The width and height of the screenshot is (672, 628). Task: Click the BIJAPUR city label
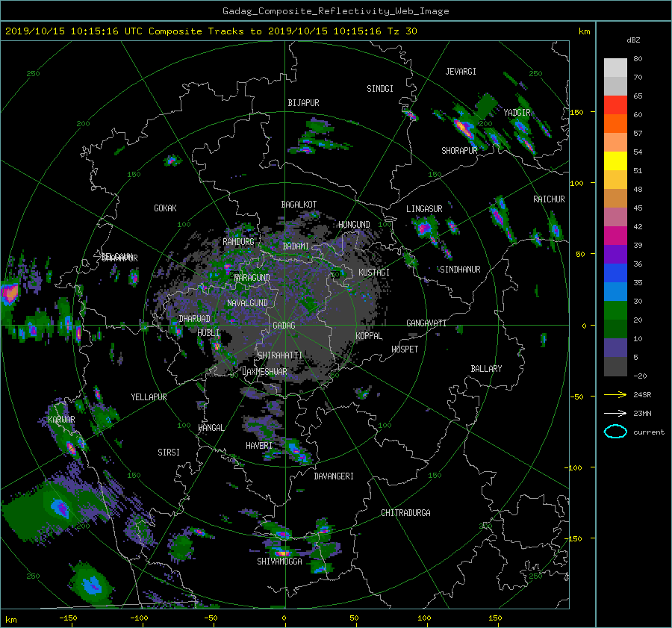303,103
